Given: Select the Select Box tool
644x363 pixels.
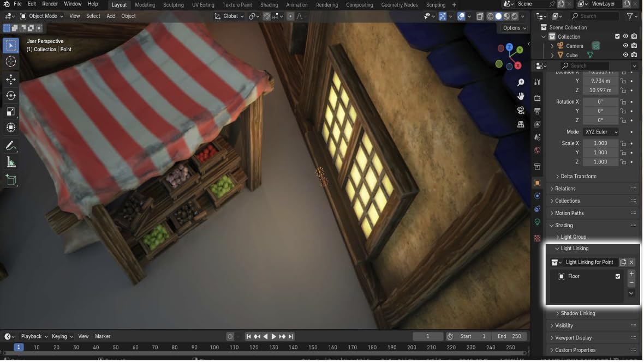Looking at the screenshot, I should [x=11, y=46].
